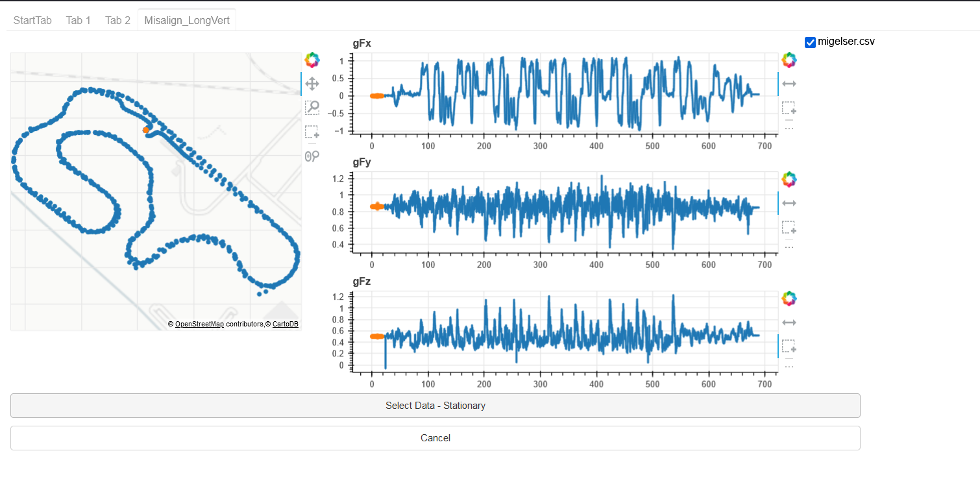Click the Select Data - Stationary button
Screen dimensions: 980x501
[435, 406]
